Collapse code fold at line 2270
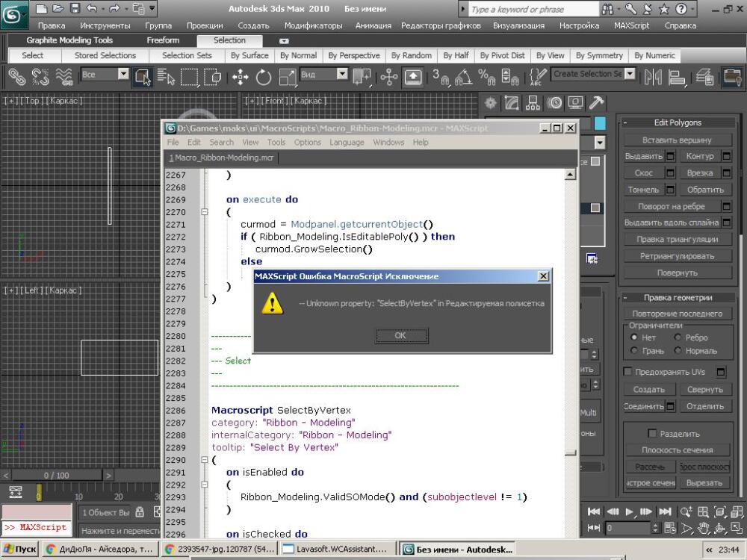The width and height of the screenshot is (747, 560). tap(205, 212)
